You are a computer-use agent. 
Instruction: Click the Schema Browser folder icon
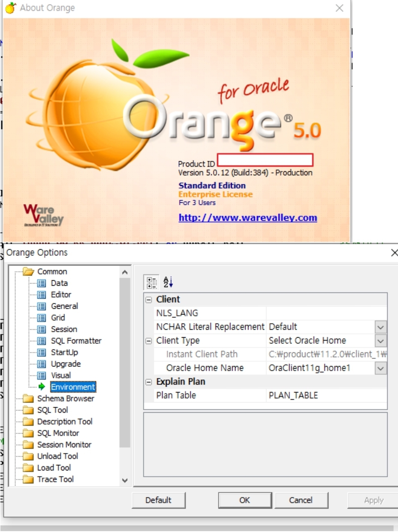tap(28, 399)
